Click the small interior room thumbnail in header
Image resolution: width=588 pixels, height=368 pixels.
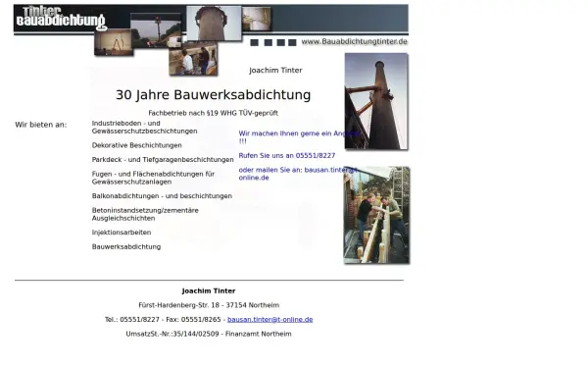(x=257, y=19)
